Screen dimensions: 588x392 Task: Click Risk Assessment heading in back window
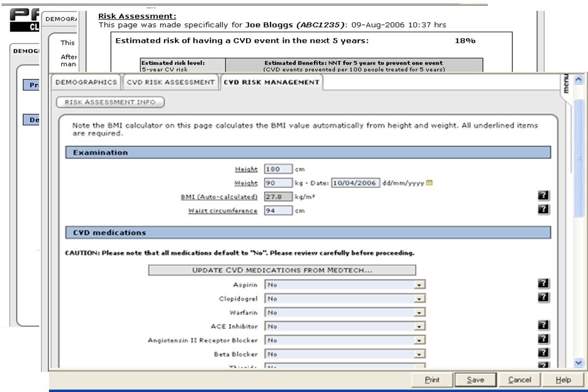click(x=137, y=16)
